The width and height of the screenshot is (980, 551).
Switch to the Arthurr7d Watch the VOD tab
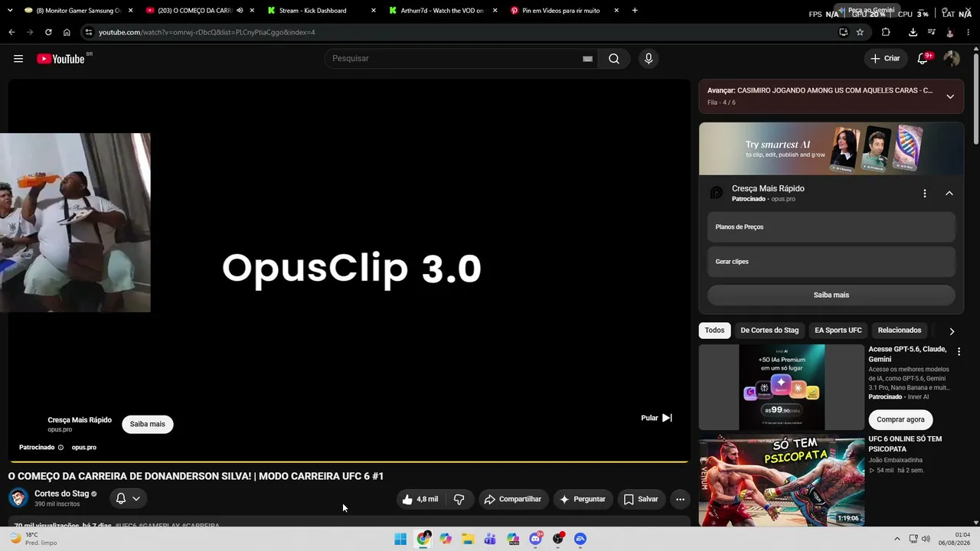coord(443,11)
